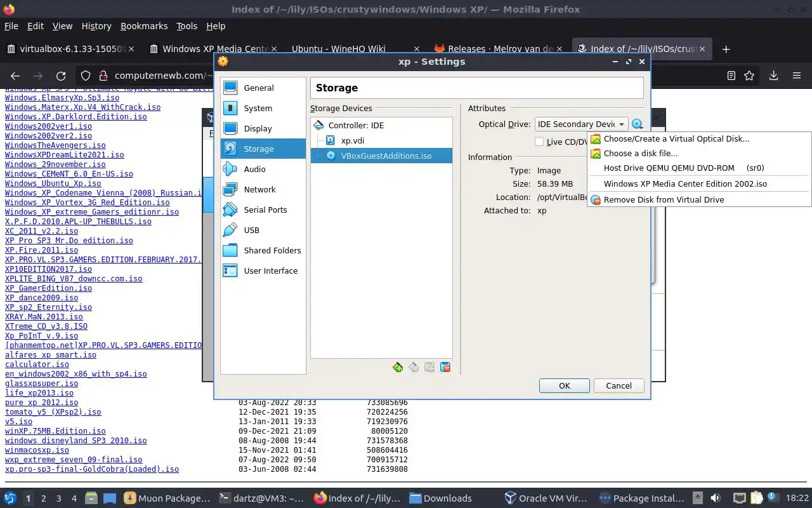
Task: Click the remove controller icon
Action: click(414, 367)
